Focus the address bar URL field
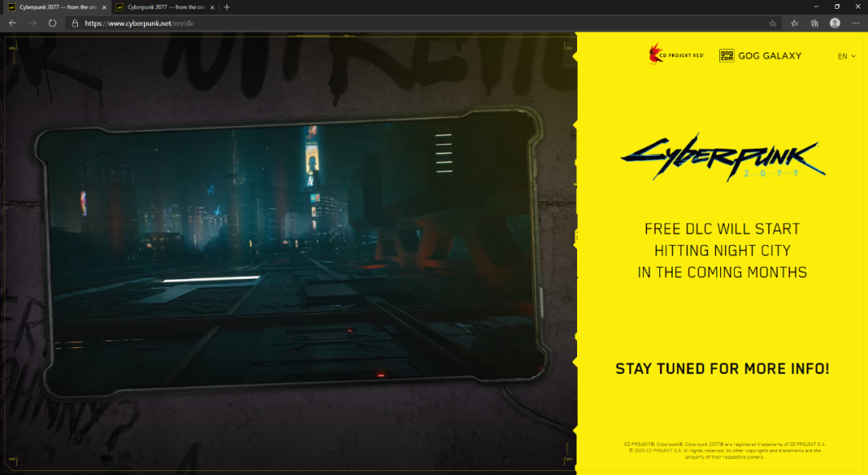868x475 pixels. click(402, 23)
